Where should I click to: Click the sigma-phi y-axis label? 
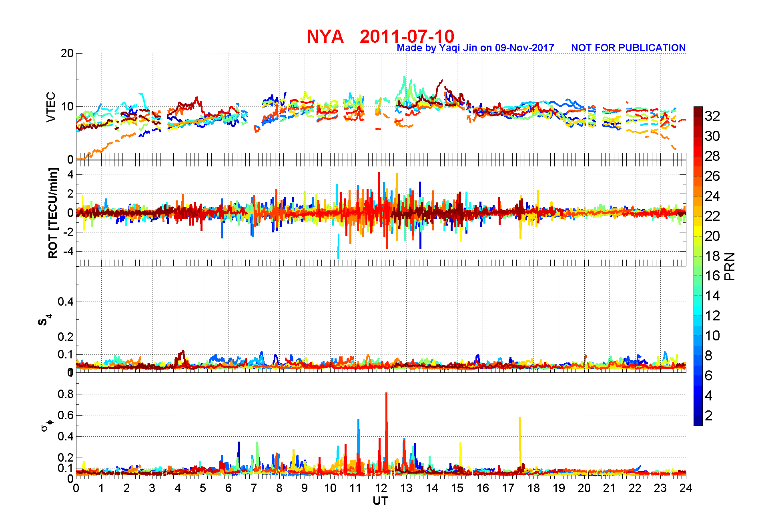pyautogui.click(x=47, y=426)
